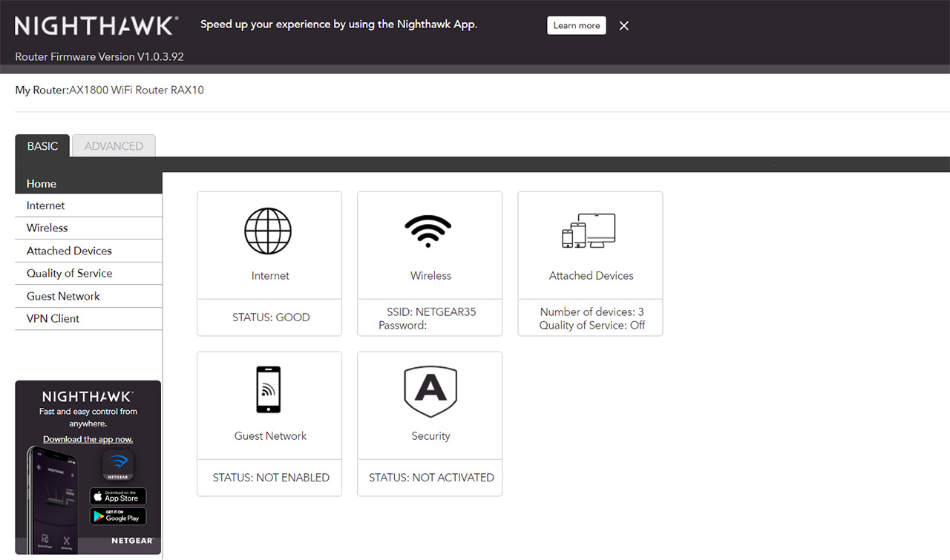The width and height of the screenshot is (950, 560).
Task: Open VPN Client in the sidebar
Action: [x=88, y=318]
